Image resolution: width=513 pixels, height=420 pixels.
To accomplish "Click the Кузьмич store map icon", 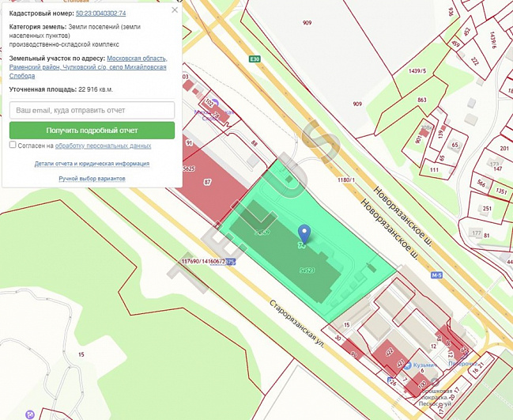I will [408, 365].
